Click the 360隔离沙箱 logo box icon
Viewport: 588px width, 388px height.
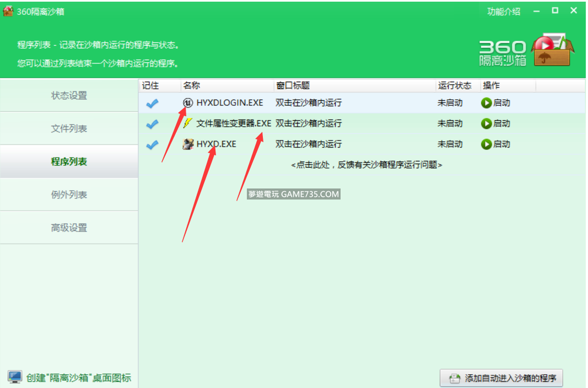tap(553, 51)
